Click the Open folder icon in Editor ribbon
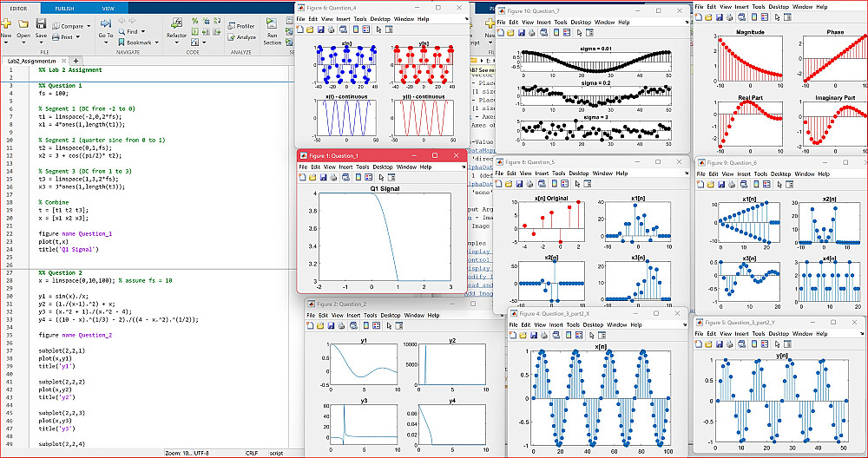The image size is (868, 458). click(x=23, y=23)
